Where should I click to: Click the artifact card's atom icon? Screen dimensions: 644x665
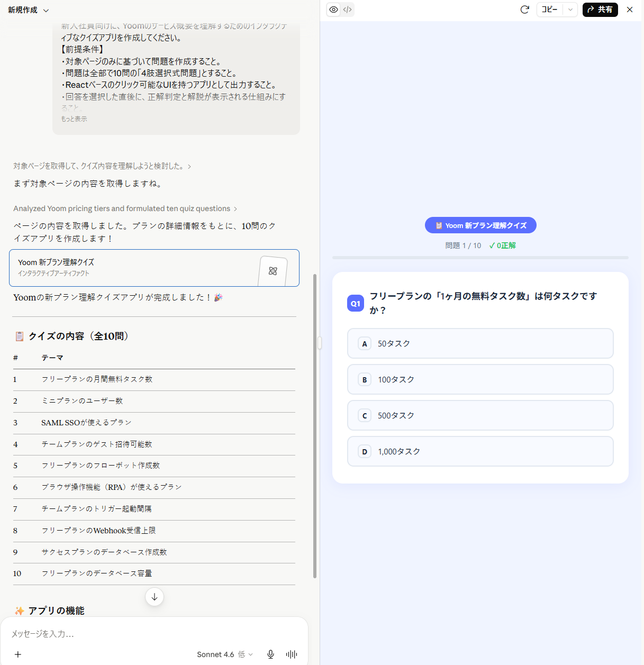[x=273, y=271]
